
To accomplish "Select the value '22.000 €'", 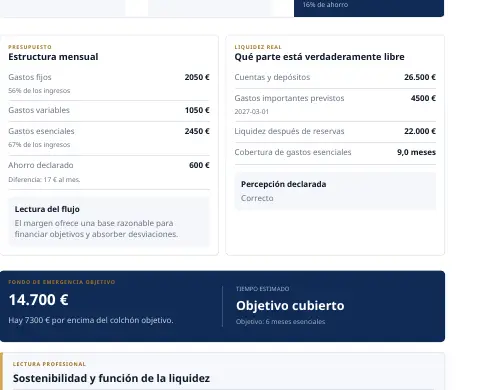I will 420,131.
